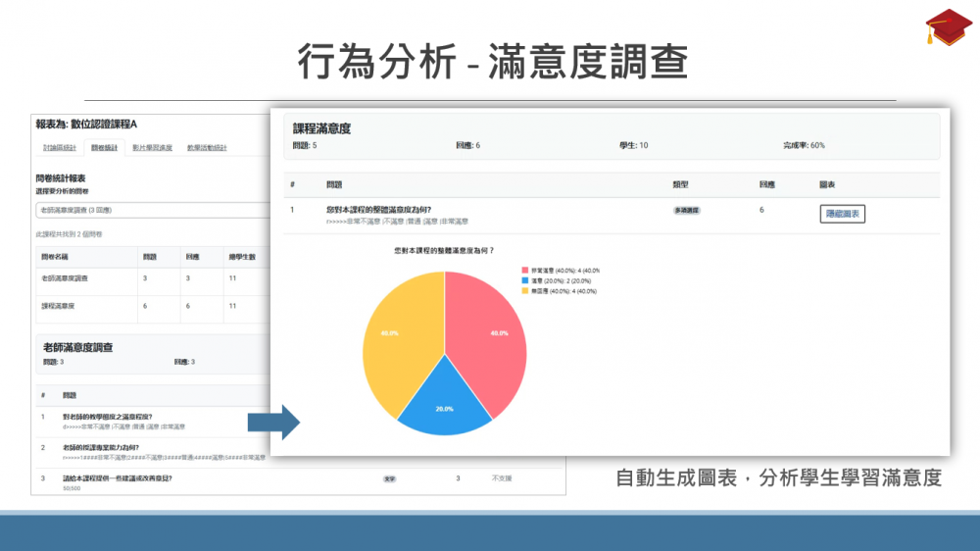Select the 問卷統計 tab
The height and width of the screenshot is (551, 980).
click(x=104, y=148)
